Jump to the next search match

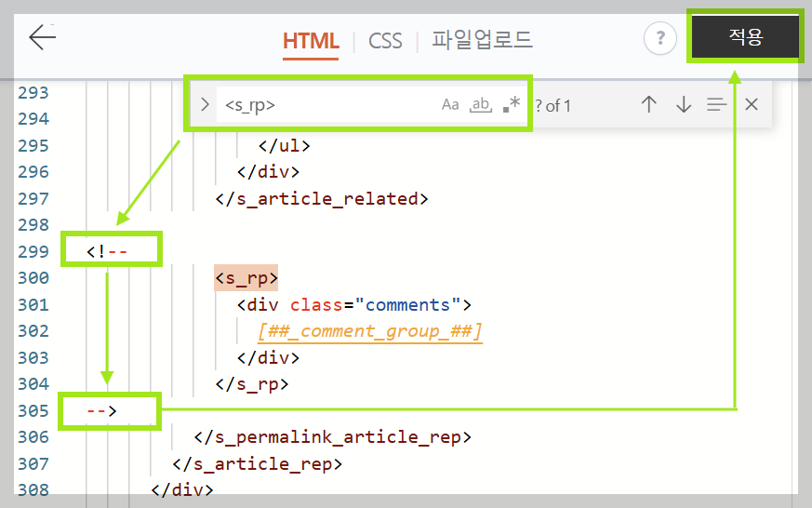[x=684, y=104]
